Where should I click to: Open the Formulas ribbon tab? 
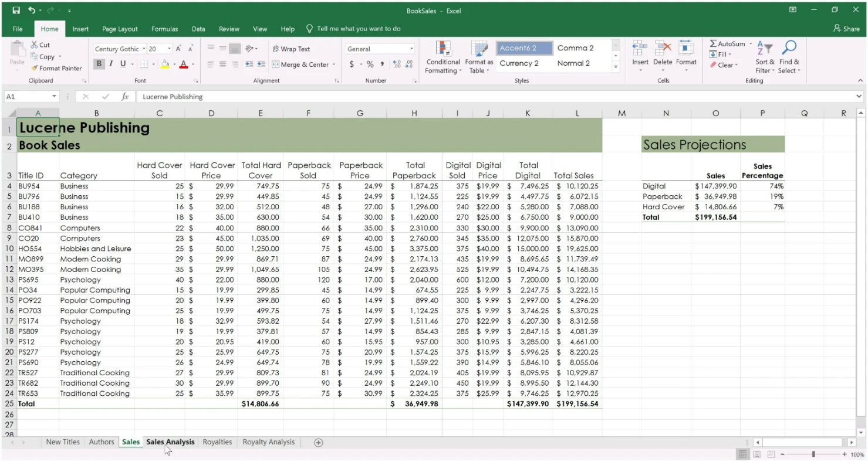pos(164,29)
